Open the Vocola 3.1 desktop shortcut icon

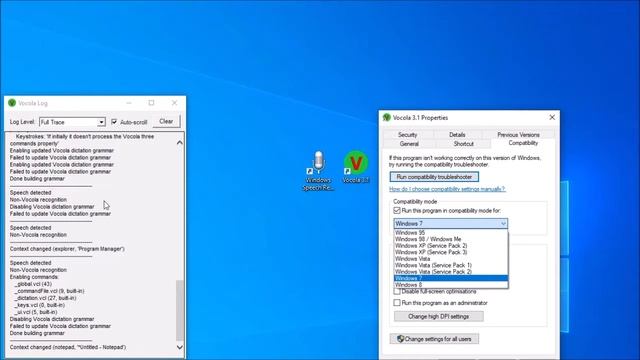click(356, 167)
